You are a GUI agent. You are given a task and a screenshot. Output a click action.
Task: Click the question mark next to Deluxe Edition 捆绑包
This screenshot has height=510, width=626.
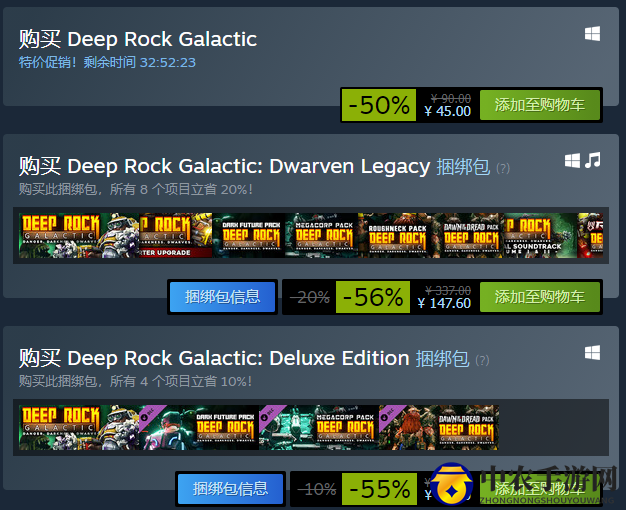482,360
